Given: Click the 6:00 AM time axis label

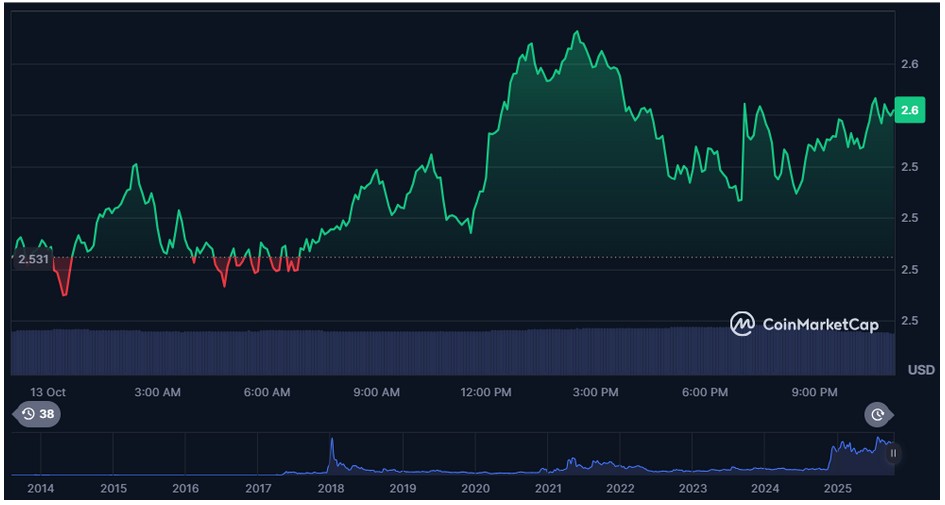Looking at the screenshot, I should point(267,392).
